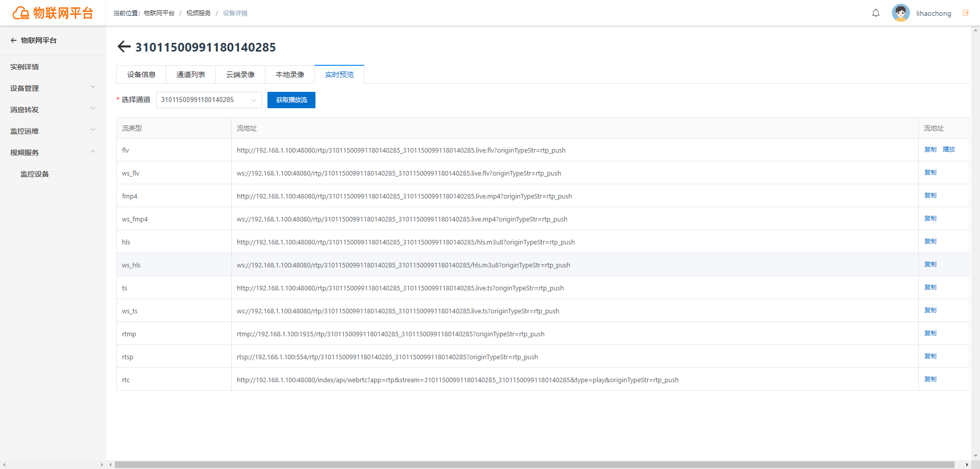Click the ws_ts stream URL text
980x469 pixels.
pos(398,311)
